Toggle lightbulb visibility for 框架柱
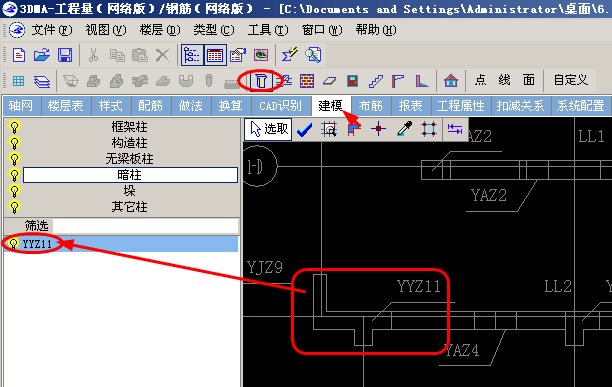This screenshot has height=387, width=612. point(14,127)
